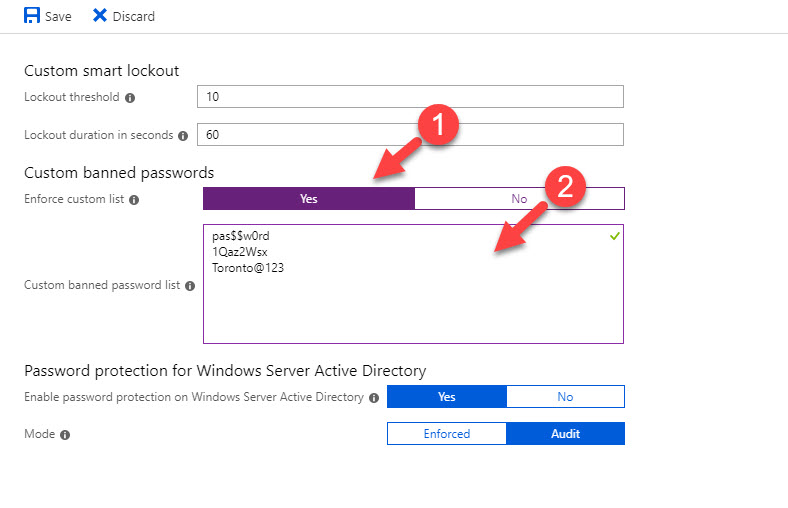Click the info icon next to Mode
Image resolution: width=788 pixels, height=508 pixels.
click(x=65, y=435)
